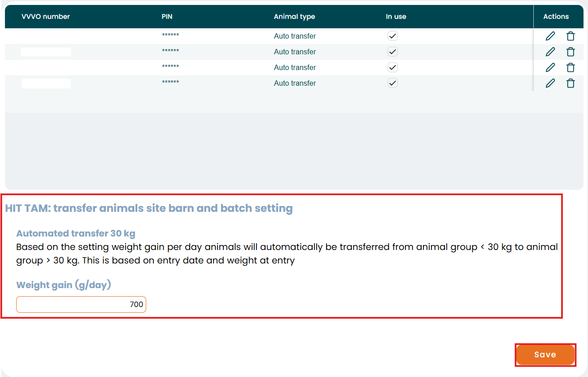Click the In use column header

[396, 17]
